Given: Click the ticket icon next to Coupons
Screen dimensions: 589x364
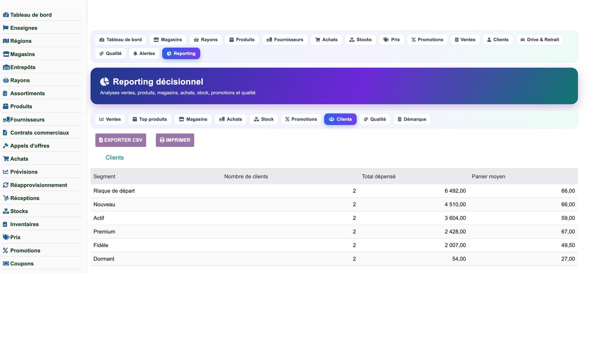Looking at the screenshot, I should point(6,263).
